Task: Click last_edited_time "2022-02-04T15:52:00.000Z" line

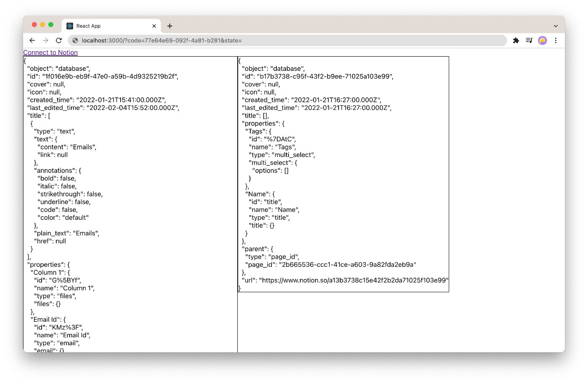Action: coord(103,108)
